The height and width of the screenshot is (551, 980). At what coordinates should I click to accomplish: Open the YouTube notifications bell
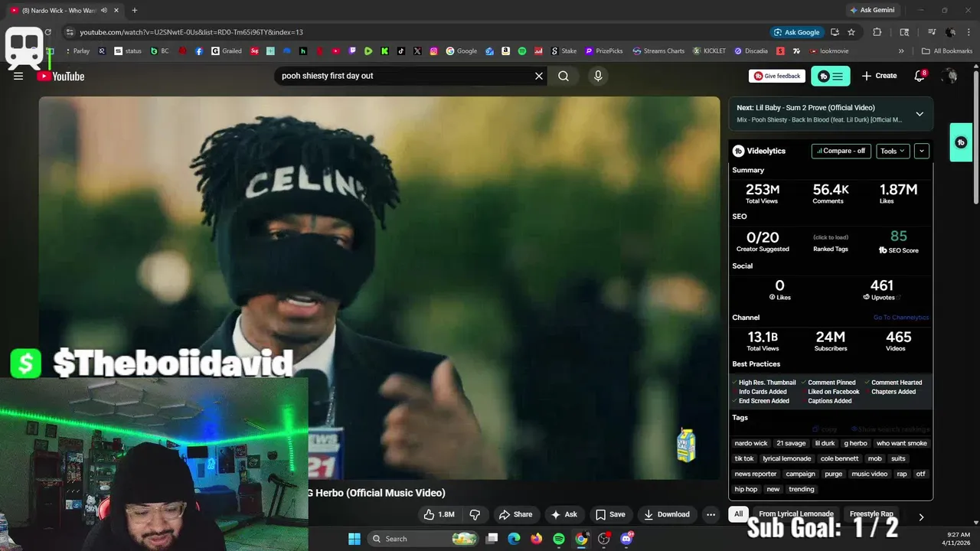tap(920, 76)
